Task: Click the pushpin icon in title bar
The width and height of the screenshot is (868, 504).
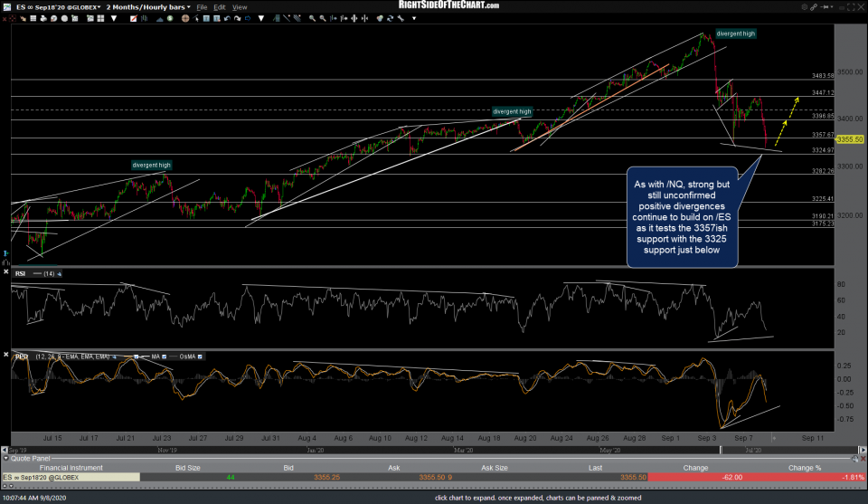Action: (x=825, y=7)
